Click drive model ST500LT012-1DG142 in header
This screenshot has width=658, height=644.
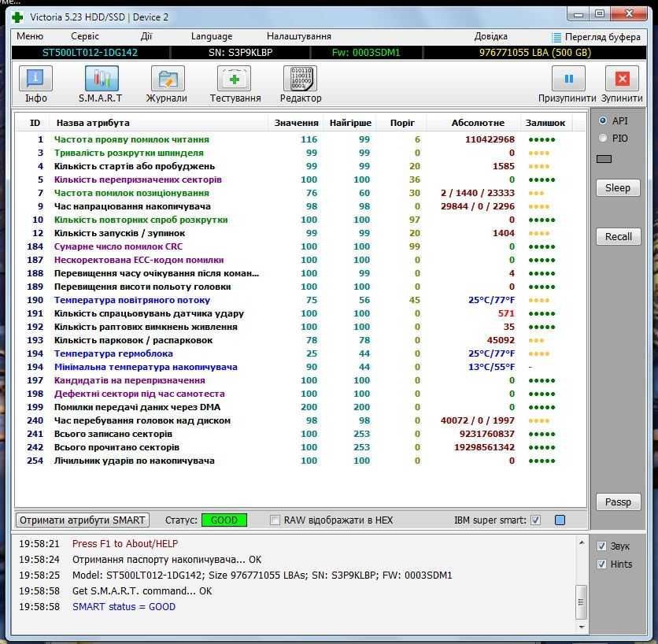(90, 53)
